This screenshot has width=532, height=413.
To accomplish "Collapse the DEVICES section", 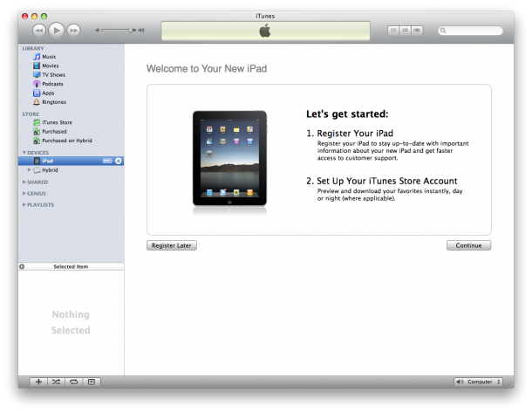I will [x=24, y=153].
